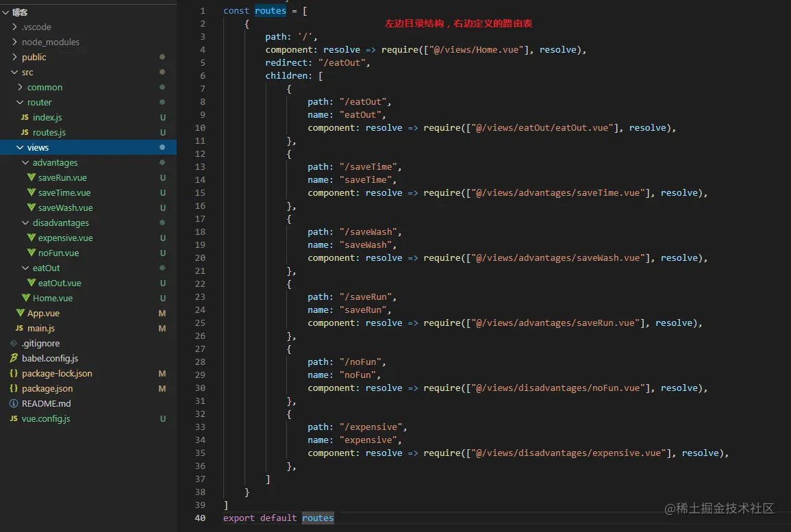Open package.json file

pyautogui.click(x=47, y=389)
